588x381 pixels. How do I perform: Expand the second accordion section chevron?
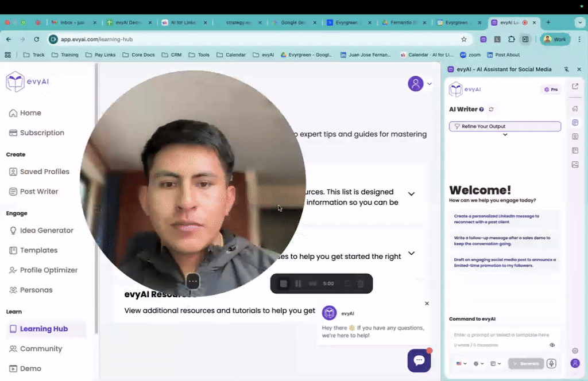[x=411, y=253]
